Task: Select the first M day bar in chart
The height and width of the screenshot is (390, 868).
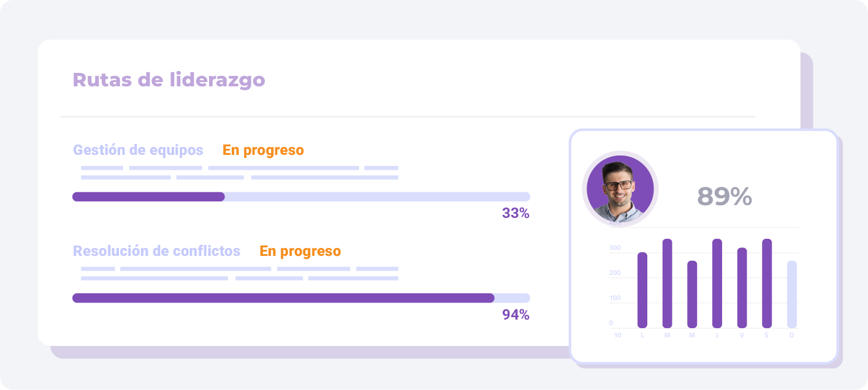Action: point(668,283)
